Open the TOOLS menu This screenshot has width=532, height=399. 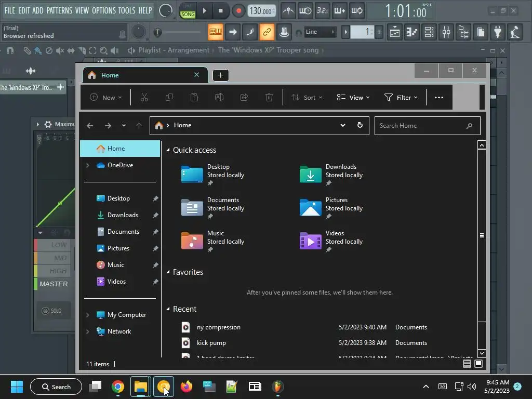[x=127, y=10]
